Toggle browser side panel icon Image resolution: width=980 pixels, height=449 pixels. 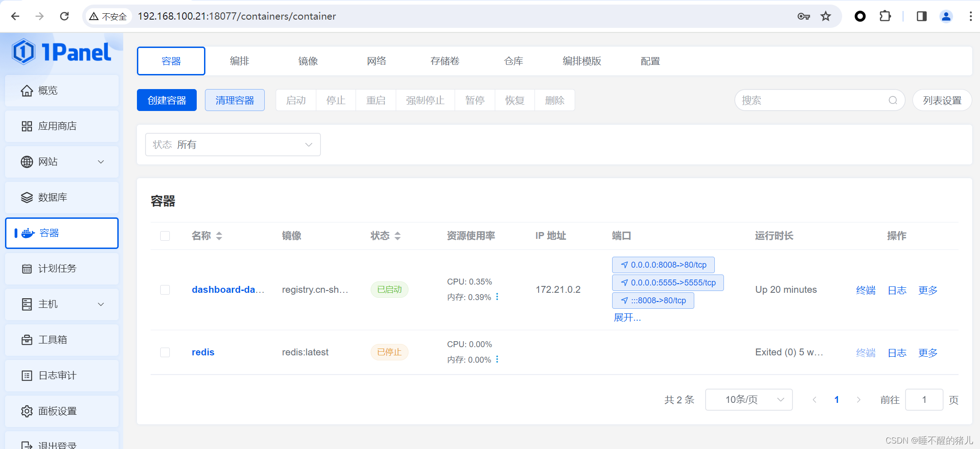pos(922,16)
